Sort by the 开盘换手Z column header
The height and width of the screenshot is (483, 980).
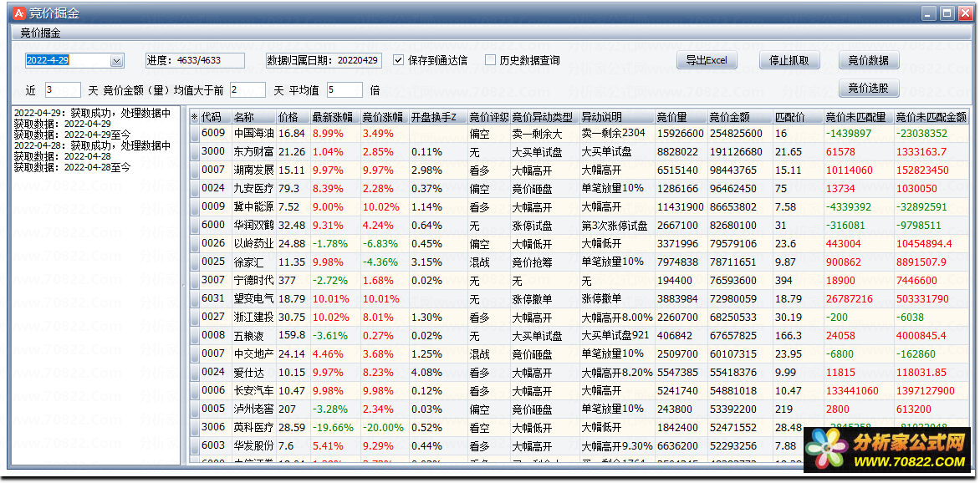(x=438, y=117)
